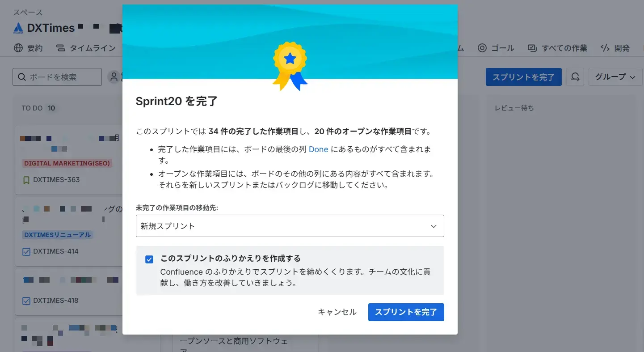Open the Done column link in dialog text
The image size is (644, 352).
click(318, 149)
